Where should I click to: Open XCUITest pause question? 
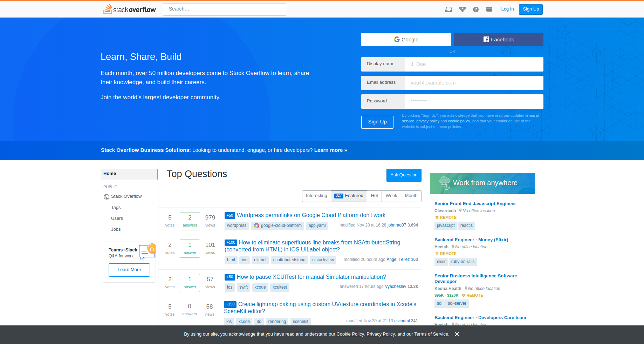tap(311, 277)
